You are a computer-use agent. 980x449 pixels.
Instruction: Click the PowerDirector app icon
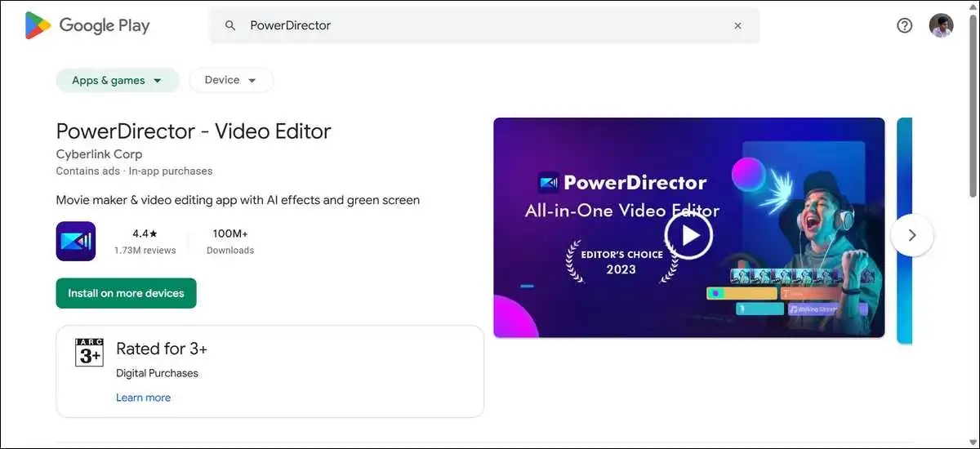click(x=76, y=242)
